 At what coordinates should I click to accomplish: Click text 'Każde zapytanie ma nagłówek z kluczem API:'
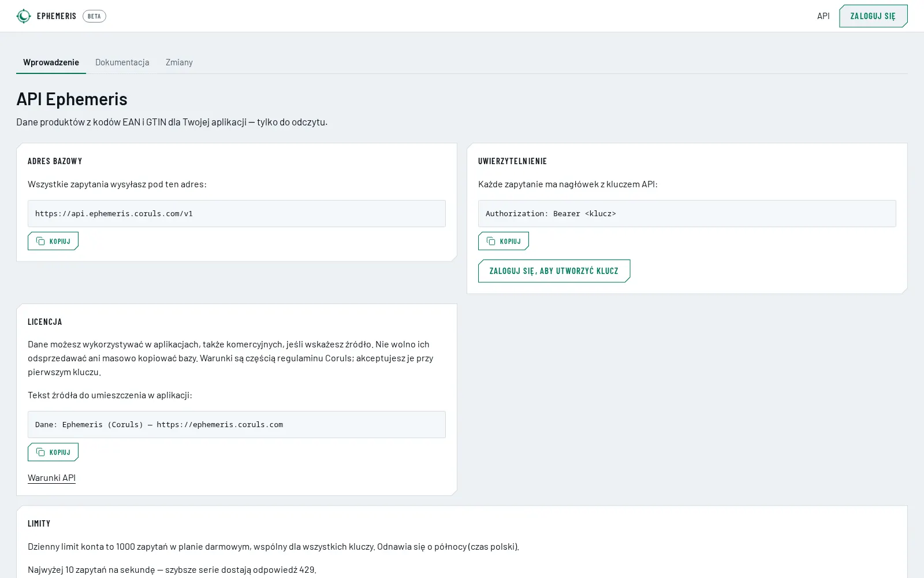pos(568,184)
